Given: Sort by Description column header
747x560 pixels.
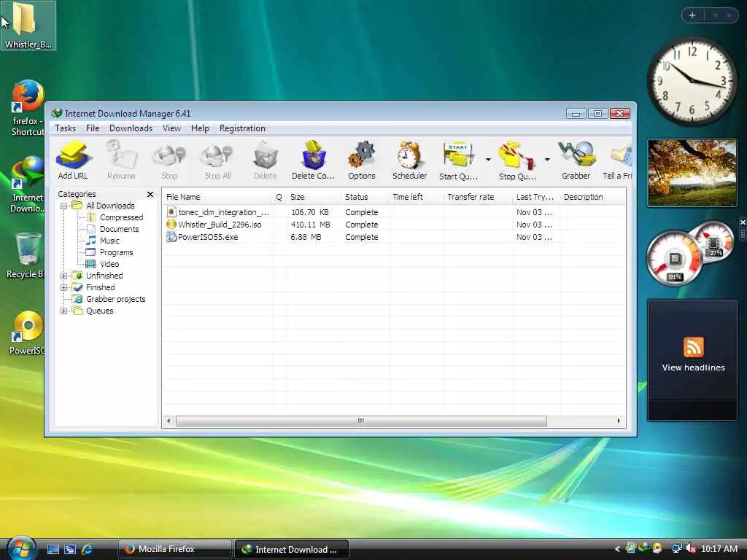Looking at the screenshot, I should tap(592, 197).
